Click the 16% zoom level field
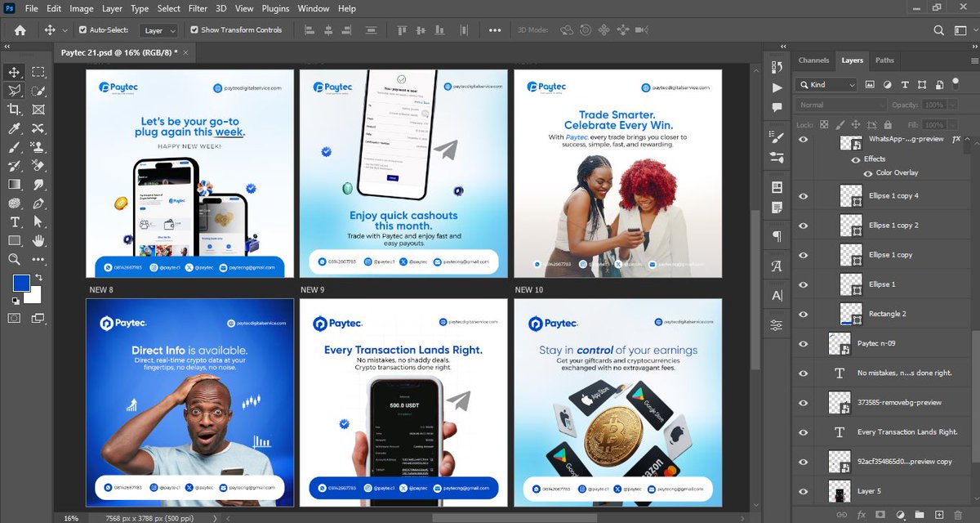The image size is (980, 523). click(71, 518)
